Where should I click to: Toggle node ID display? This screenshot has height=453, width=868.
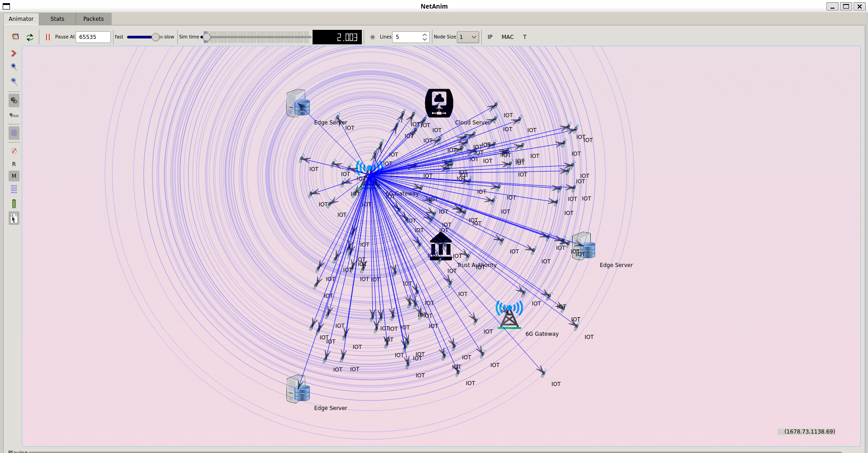[x=14, y=100]
